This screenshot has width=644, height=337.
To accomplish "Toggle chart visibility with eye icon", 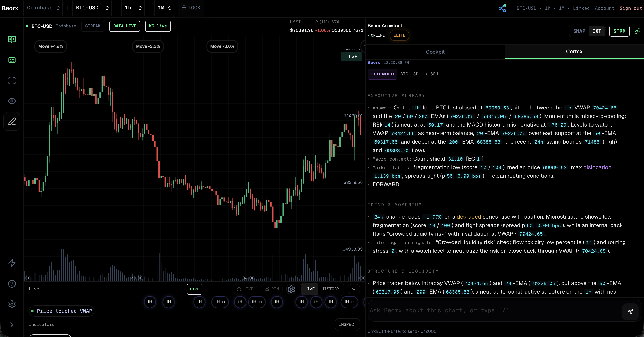I will (12, 101).
